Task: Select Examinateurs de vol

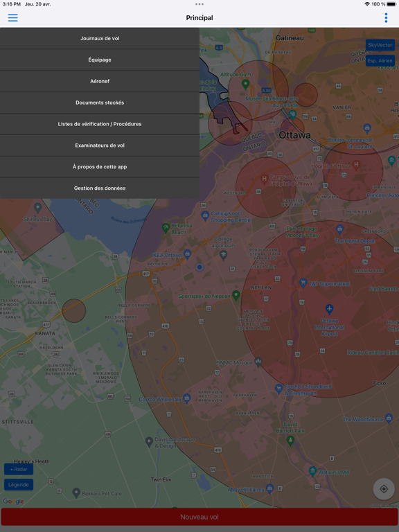Action: (x=100, y=145)
